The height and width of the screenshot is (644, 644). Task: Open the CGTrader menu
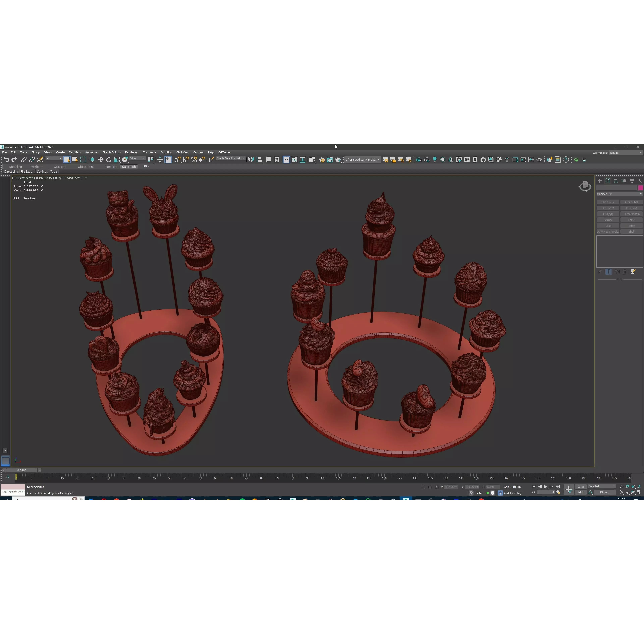[x=224, y=152]
